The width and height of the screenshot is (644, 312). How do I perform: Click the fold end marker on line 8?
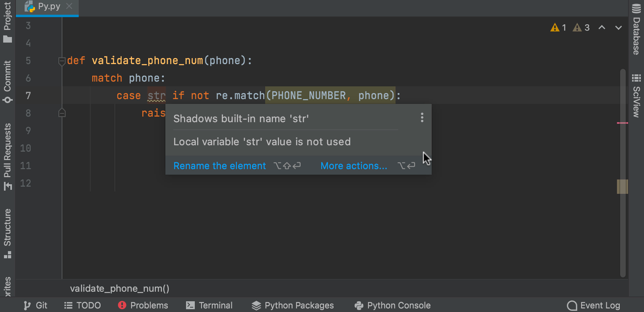click(62, 113)
